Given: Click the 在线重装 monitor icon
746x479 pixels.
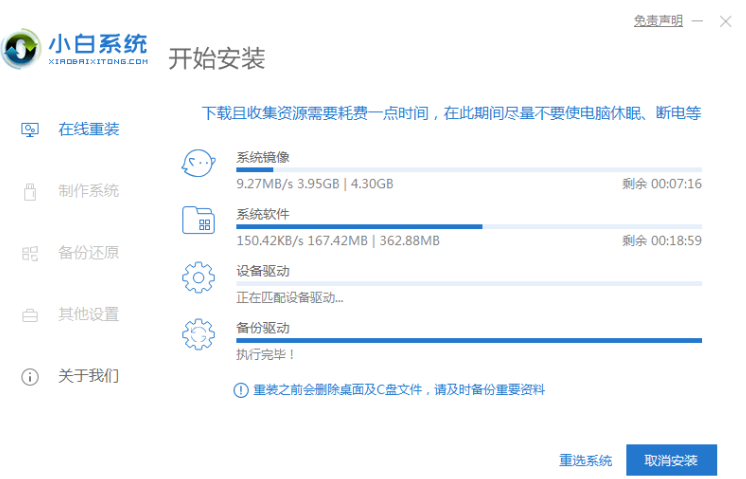Looking at the screenshot, I should (30, 130).
